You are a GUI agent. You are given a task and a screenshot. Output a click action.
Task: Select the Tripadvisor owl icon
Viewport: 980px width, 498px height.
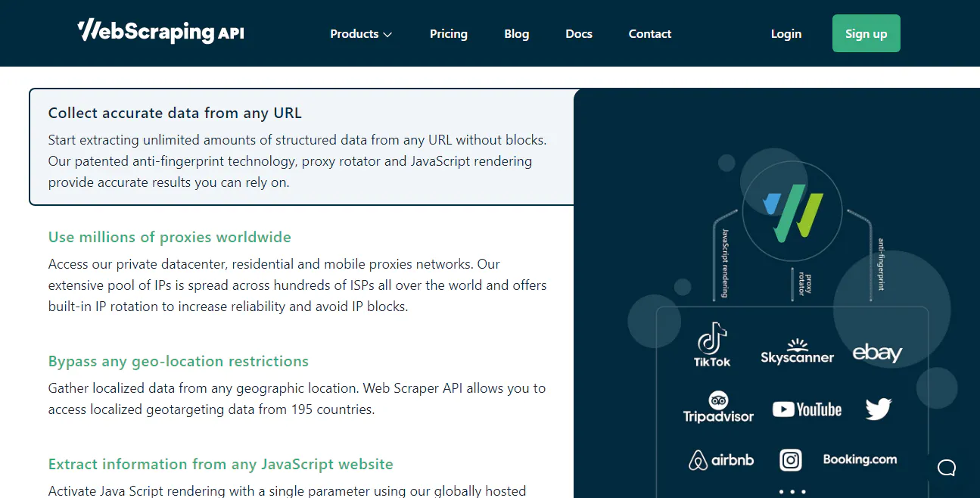pos(717,401)
